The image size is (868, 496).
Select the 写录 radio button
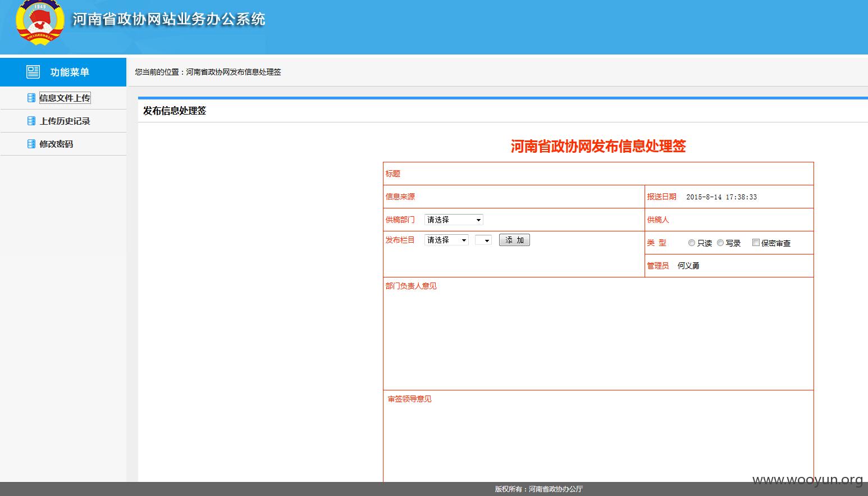tap(720, 243)
